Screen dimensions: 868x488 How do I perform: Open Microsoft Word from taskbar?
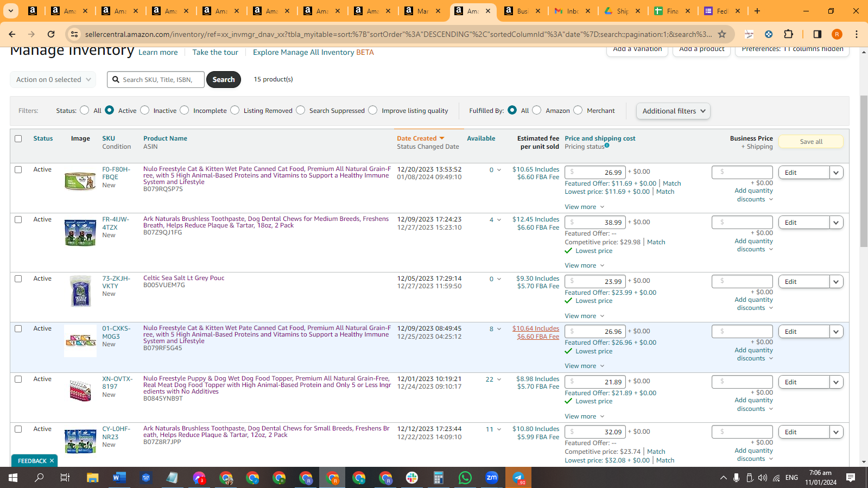pos(119,478)
